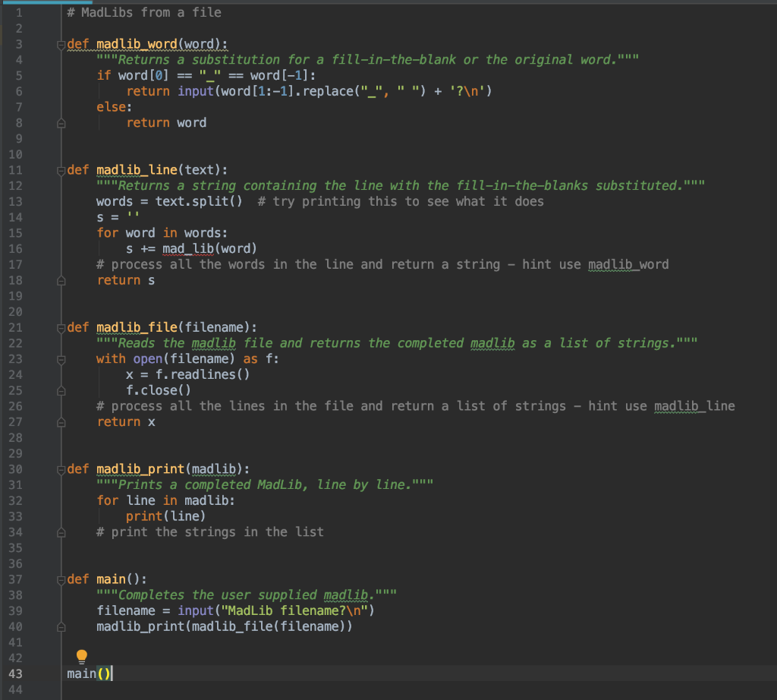Collapse the madlib_file function fold marker
The width and height of the screenshot is (777, 700).
coord(61,328)
